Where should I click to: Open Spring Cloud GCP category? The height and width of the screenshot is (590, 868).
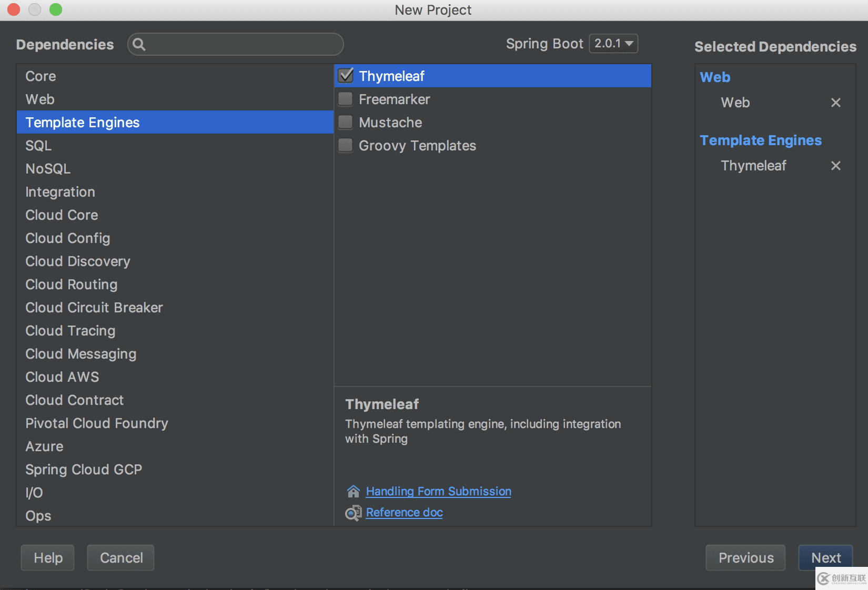175,470
